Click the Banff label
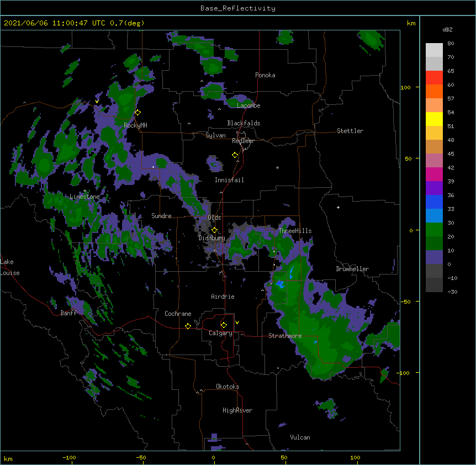 [68, 313]
